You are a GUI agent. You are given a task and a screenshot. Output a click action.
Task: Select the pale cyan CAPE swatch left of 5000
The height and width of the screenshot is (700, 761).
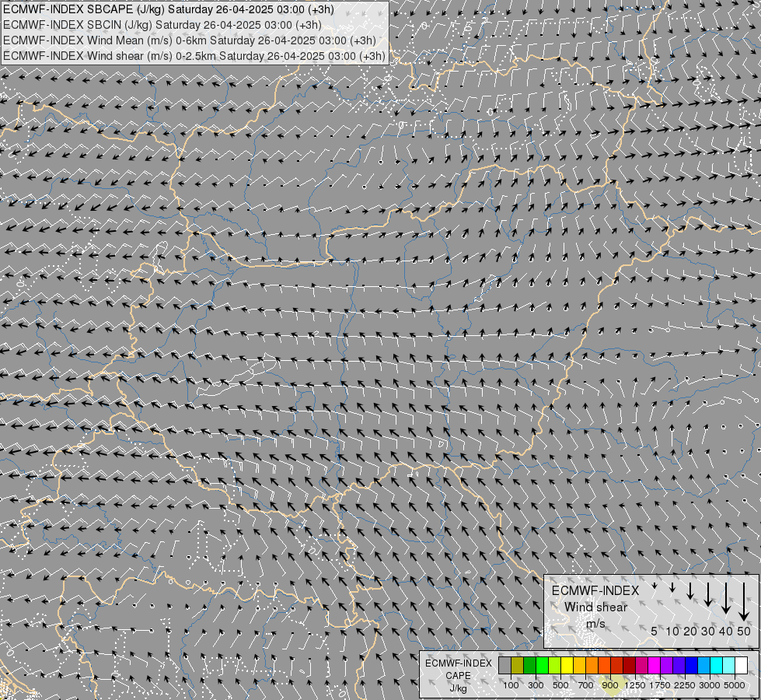pyautogui.click(x=729, y=665)
